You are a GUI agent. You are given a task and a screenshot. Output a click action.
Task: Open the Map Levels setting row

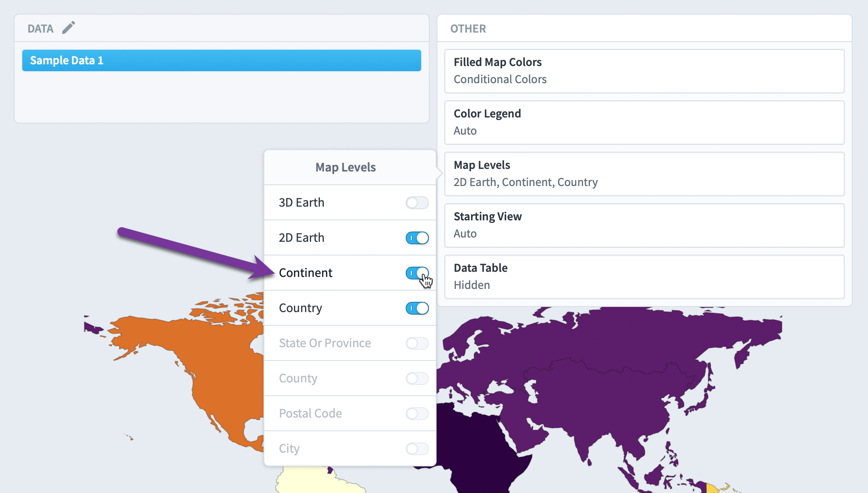point(644,174)
